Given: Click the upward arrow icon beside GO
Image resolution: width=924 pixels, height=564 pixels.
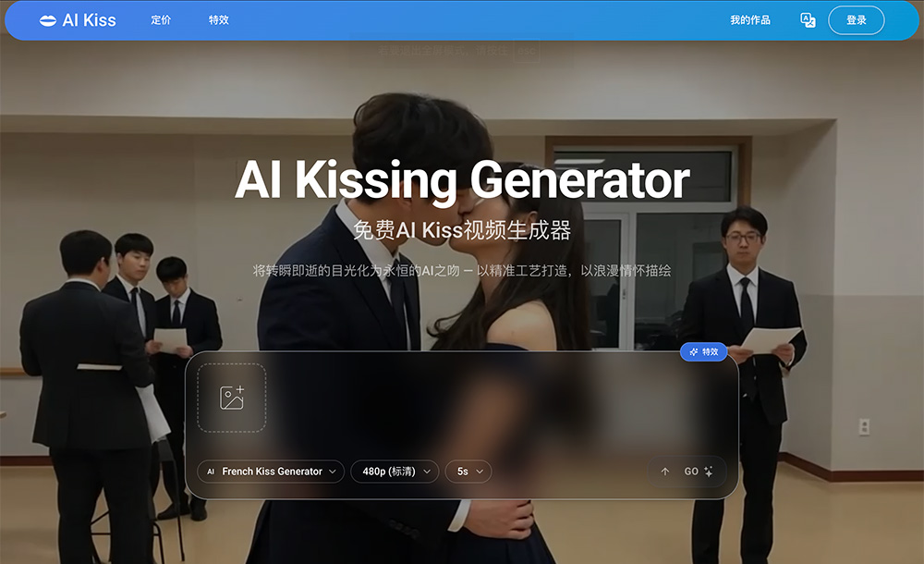Looking at the screenshot, I should tap(665, 472).
